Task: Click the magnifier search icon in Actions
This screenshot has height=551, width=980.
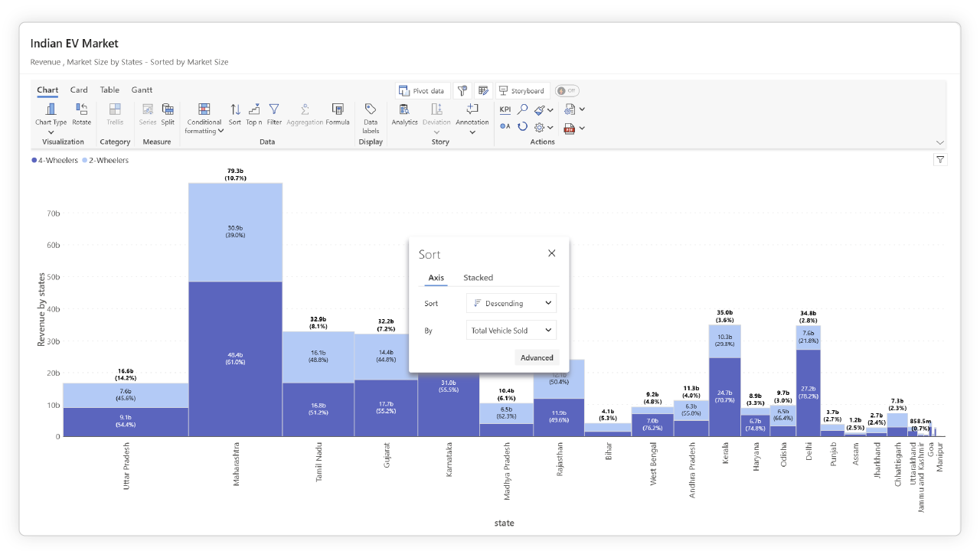Action: (523, 109)
